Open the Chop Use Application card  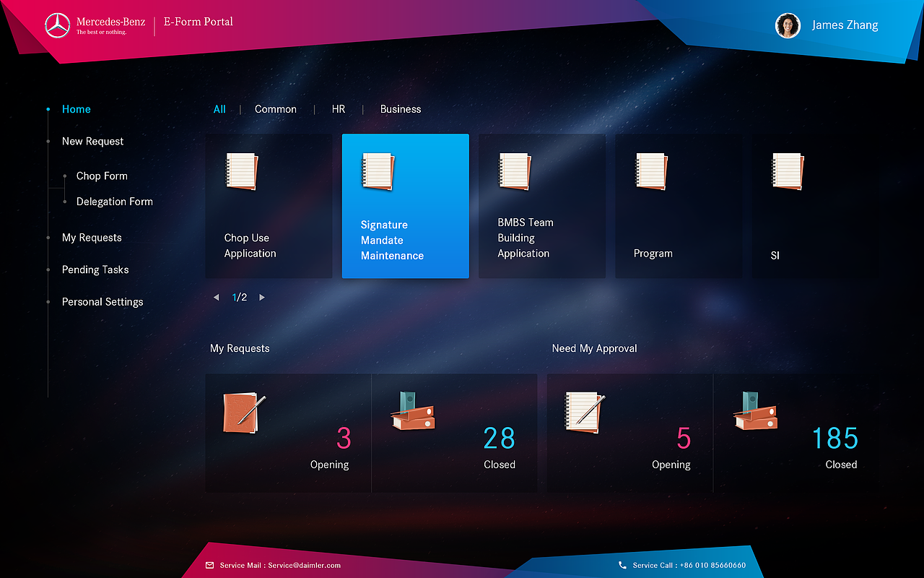(269, 206)
